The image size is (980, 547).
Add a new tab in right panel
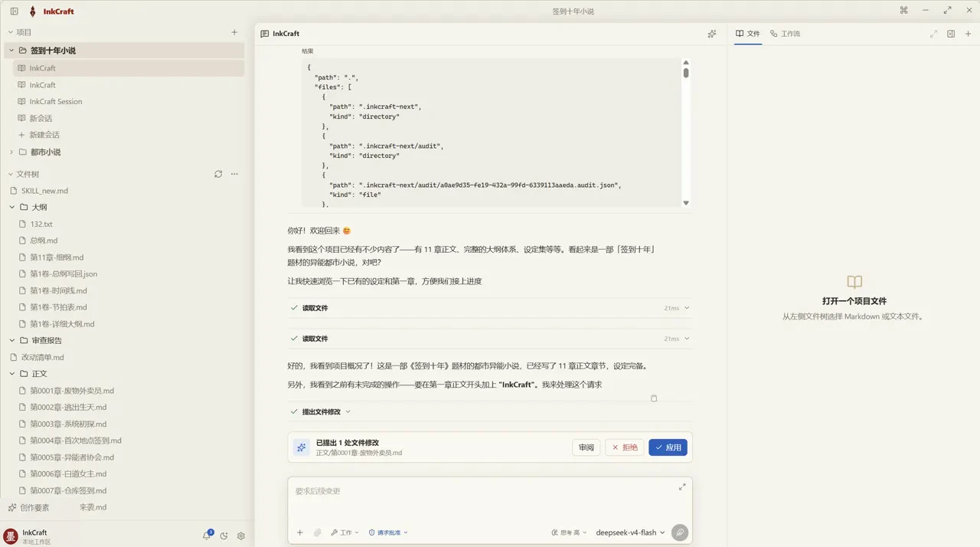tap(968, 34)
